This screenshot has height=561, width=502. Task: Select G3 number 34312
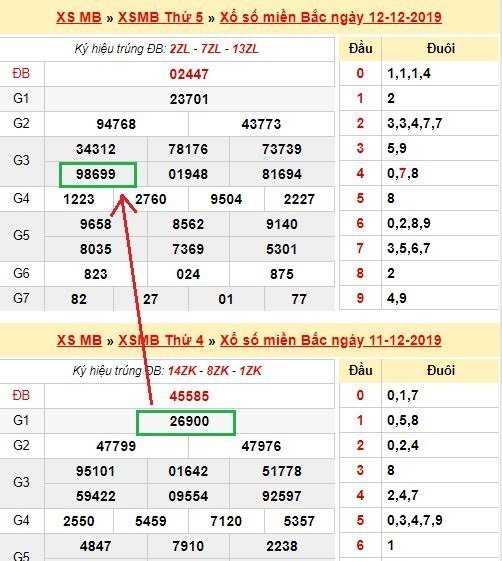coord(96,149)
